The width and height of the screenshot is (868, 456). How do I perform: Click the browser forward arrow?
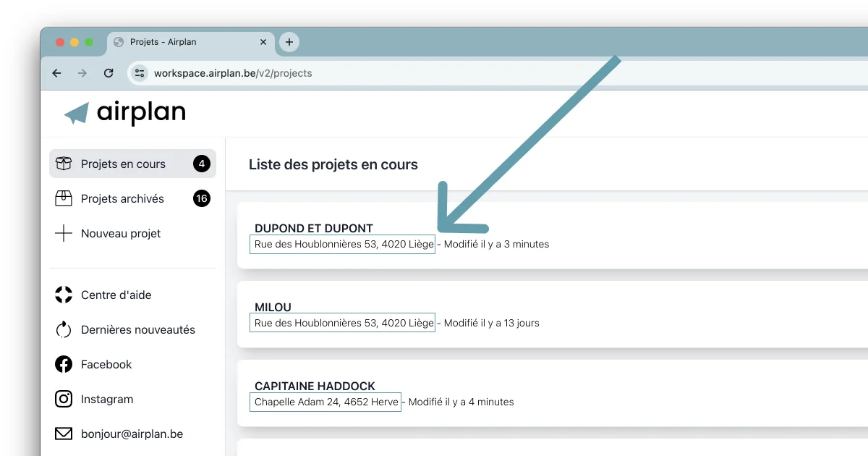[82, 73]
